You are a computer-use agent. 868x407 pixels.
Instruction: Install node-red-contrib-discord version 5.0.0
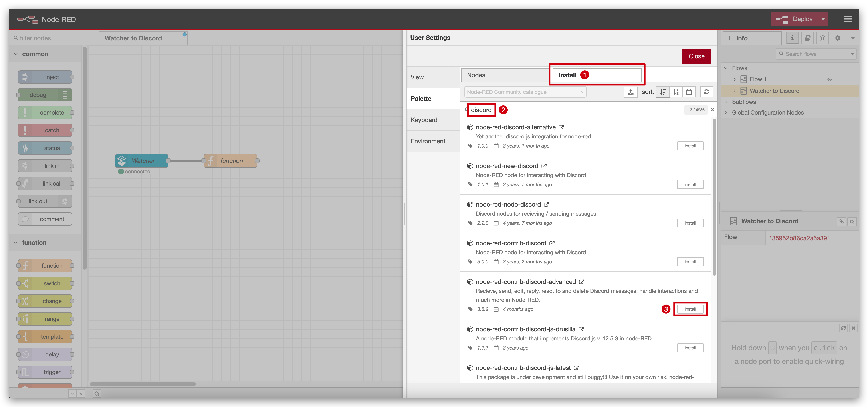690,262
